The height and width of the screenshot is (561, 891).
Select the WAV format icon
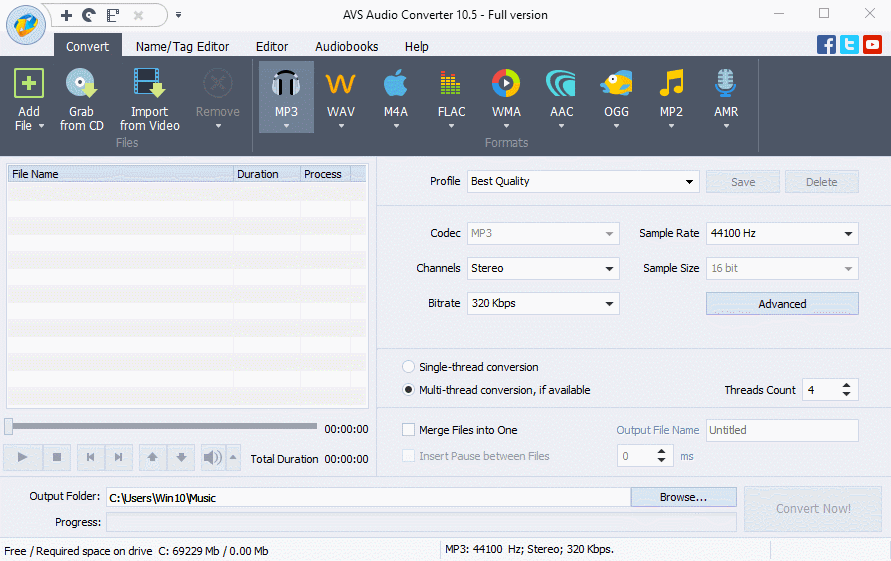[x=340, y=84]
